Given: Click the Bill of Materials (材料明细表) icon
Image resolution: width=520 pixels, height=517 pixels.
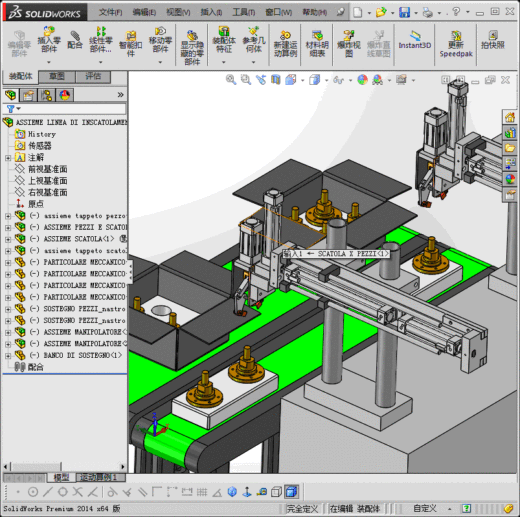Looking at the screenshot, I should [x=317, y=43].
